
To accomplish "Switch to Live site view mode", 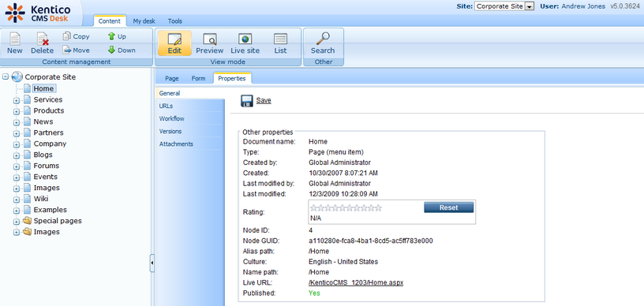I will coord(245,43).
